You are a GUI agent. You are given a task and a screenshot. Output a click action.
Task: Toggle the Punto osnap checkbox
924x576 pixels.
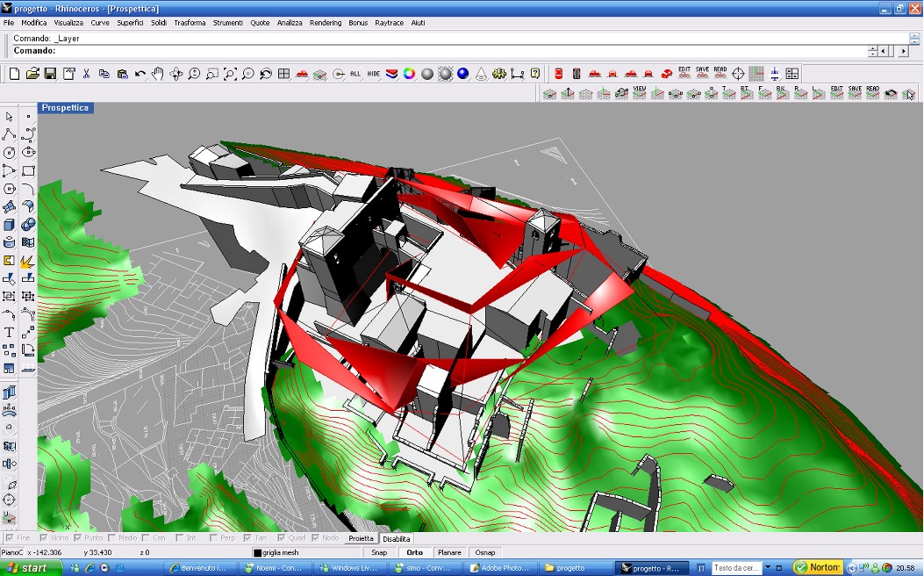(x=79, y=538)
